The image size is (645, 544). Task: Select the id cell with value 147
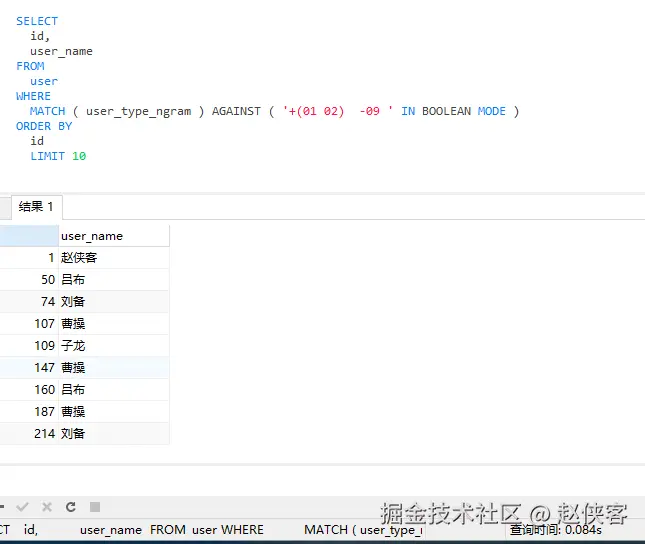29,367
